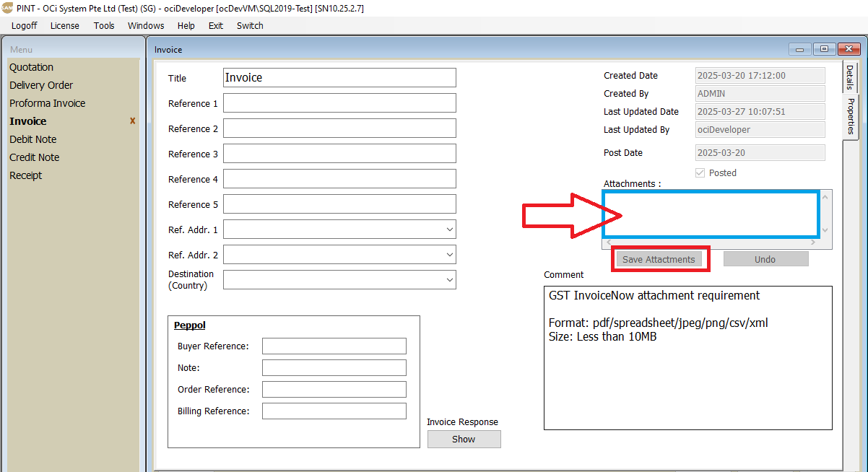Click the PINT application icon in title bar
This screenshot has height=472, width=868.
(x=7, y=7)
